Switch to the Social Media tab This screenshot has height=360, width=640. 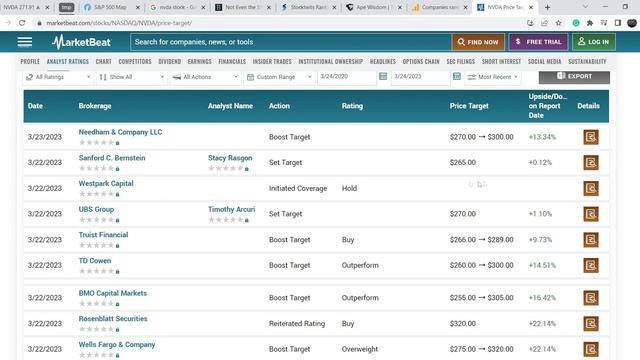click(x=544, y=62)
